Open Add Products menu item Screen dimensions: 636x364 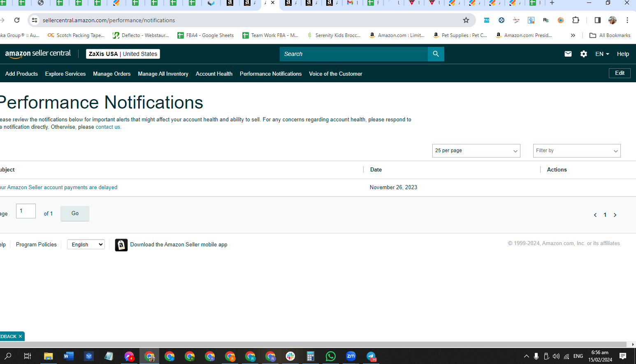point(21,74)
